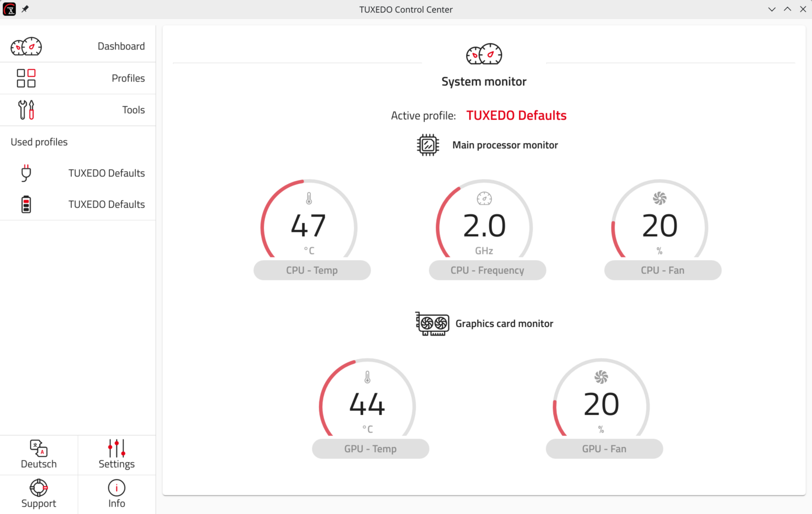Click the CPU temperature value 47
This screenshot has height=514, width=812.
pyautogui.click(x=308, y=226)
